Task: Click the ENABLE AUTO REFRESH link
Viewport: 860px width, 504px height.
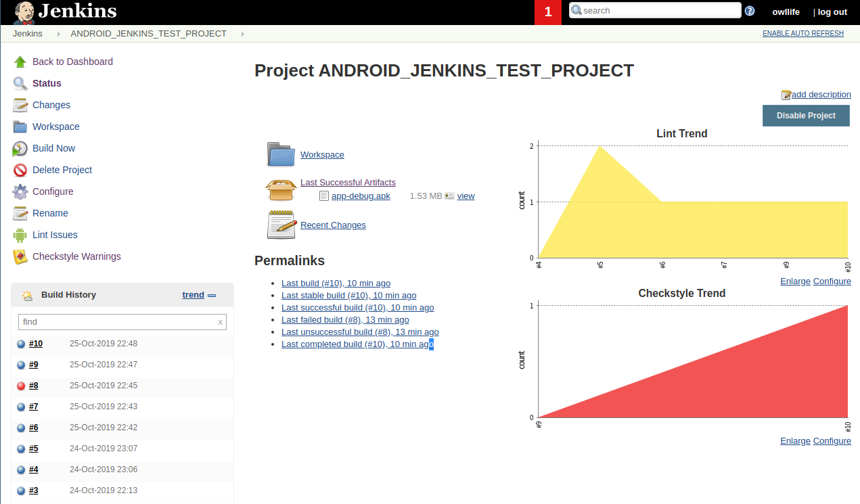Action: click(x=803, y=34)
